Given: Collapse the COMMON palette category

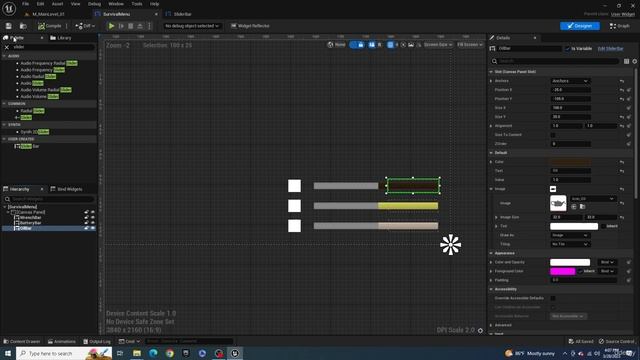Looking at the screenshot, I should [4, 104].
